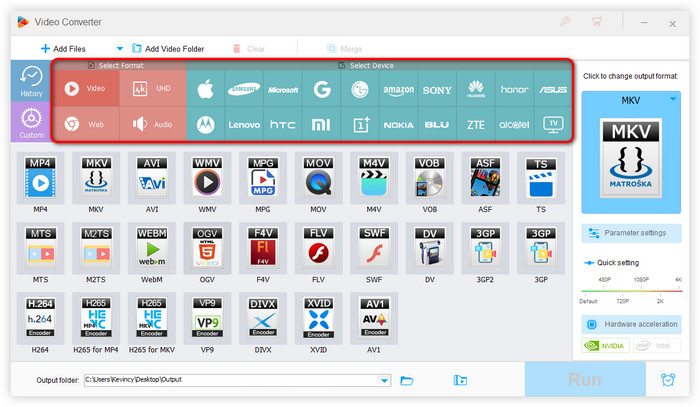Open Samsung device profiles
Screen dimensions: 700x407
(244, 89)
